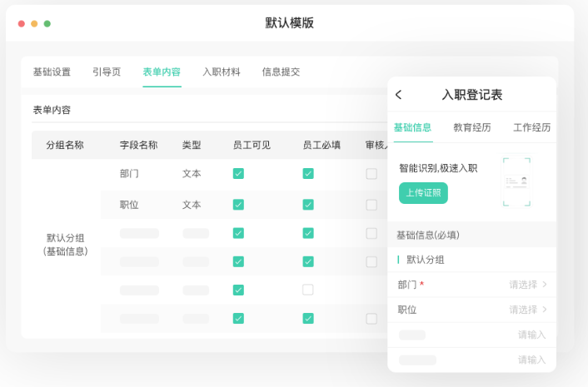Open 职位 请选择 dropdown in mobile form
Screen dimensions: 588x387
[528, 310]
